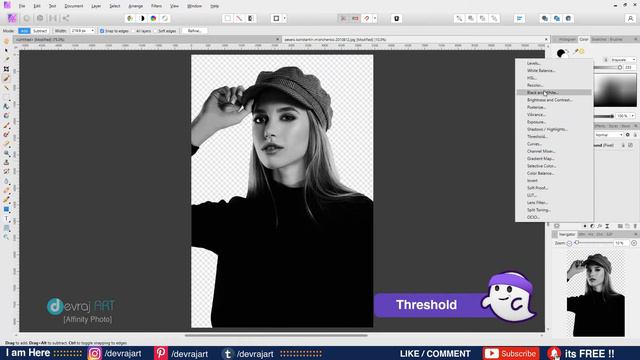This screenshot has height=360, width=640.
Task: Click the navigator zoom in plus button
Action: pyautogui.click(x=634, y=243)
